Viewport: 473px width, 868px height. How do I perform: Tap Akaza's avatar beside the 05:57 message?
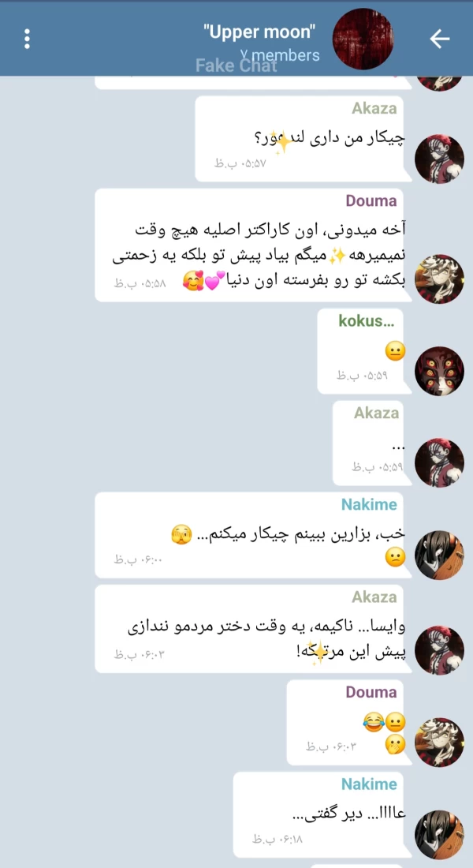[439, 159]
